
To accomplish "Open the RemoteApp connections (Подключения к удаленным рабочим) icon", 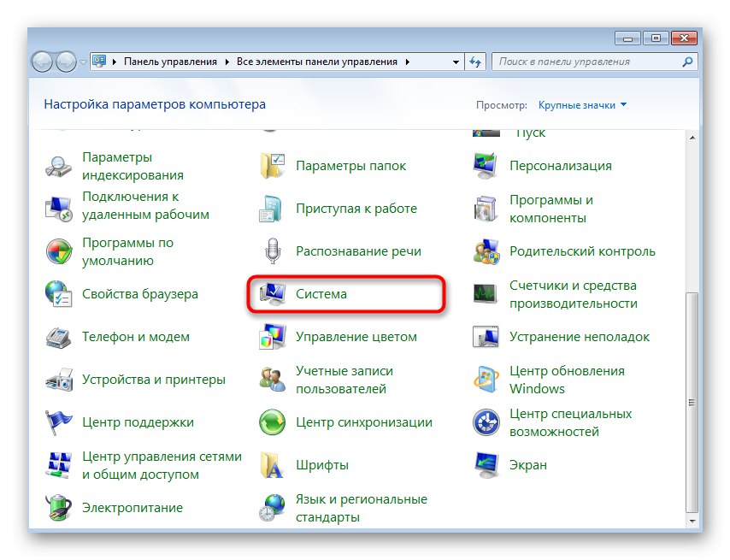I will [x=59, y=209].
